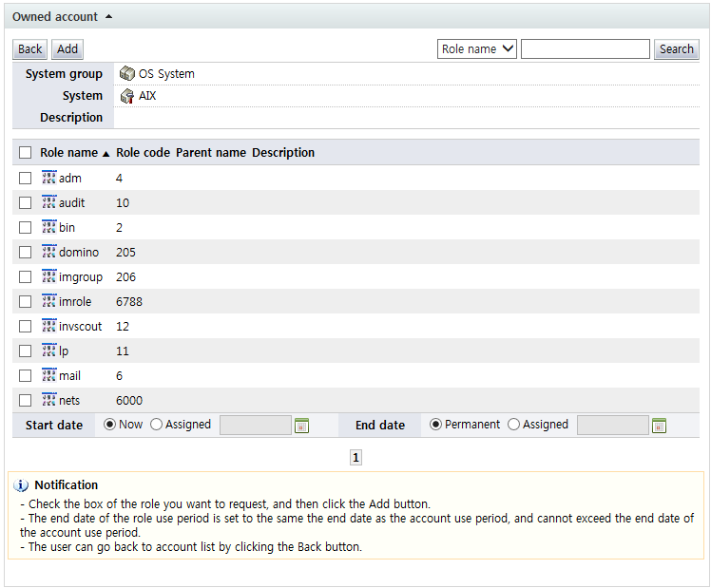Screen dimensions: 711x588
Task: Enable the lp role checkbox
Action: [x=26, y=351]
